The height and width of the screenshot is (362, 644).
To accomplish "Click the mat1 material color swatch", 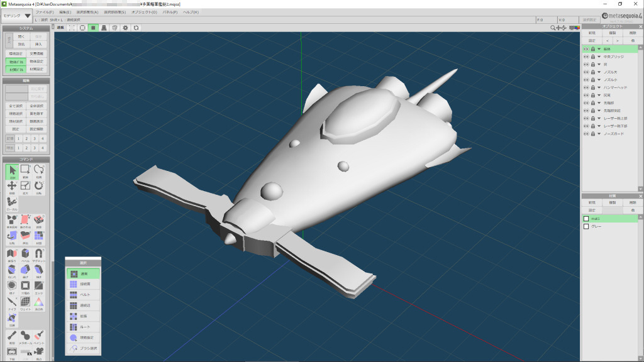I will tap(586, 219).
